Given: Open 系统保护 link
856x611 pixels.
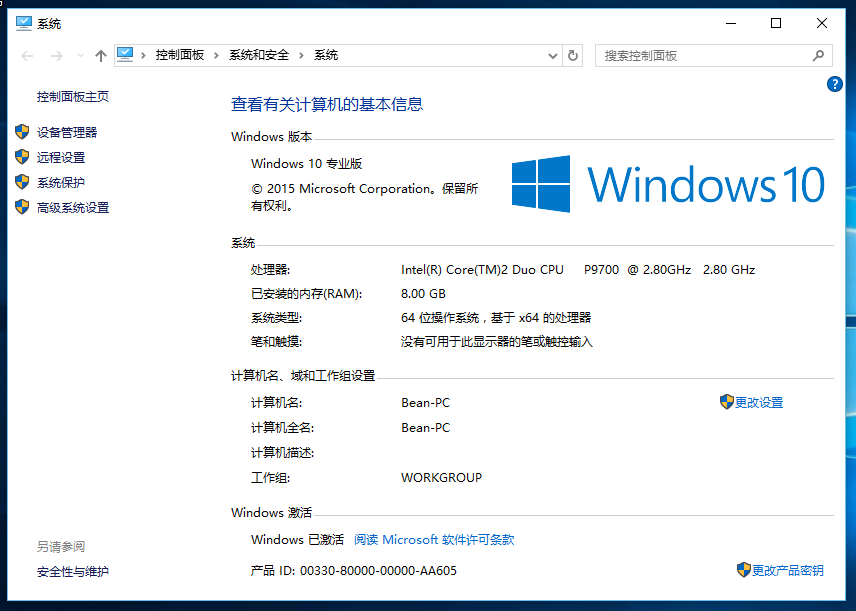Looking at the screenshot, I should [x=61, y=182].
